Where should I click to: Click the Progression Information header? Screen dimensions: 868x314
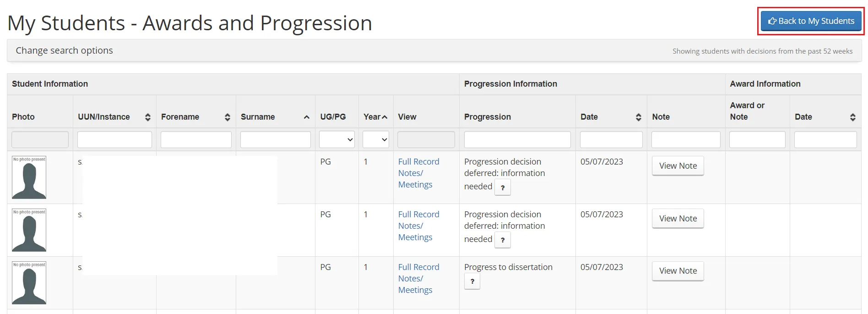click(x=510, y=84)
